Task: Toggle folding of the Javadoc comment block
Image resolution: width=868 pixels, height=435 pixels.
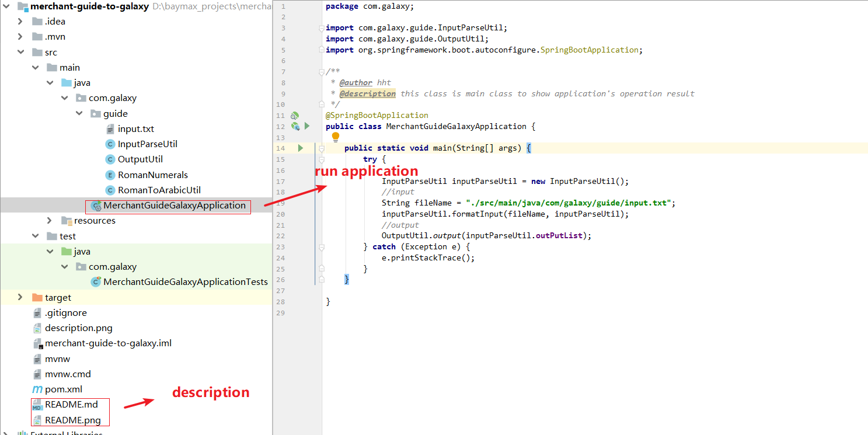Action: point(321,72)
